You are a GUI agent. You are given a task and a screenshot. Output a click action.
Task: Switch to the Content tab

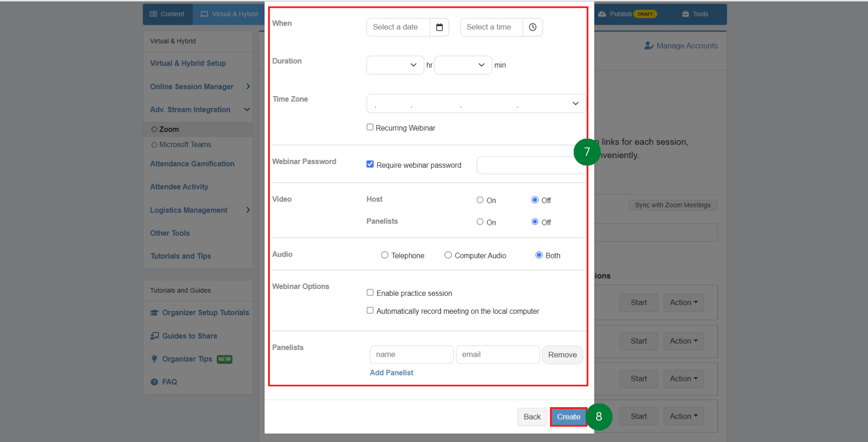[167, 14]
